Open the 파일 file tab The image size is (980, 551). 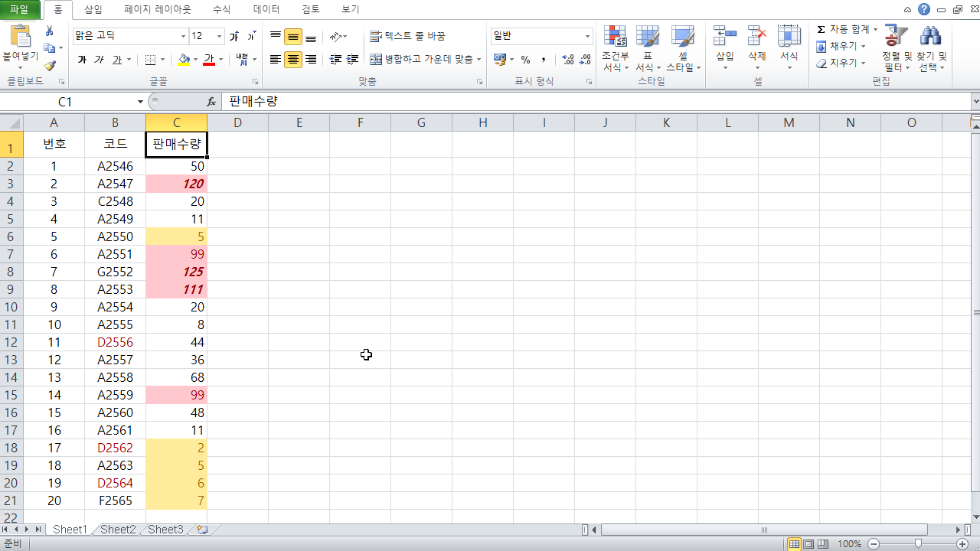point(19,9)
